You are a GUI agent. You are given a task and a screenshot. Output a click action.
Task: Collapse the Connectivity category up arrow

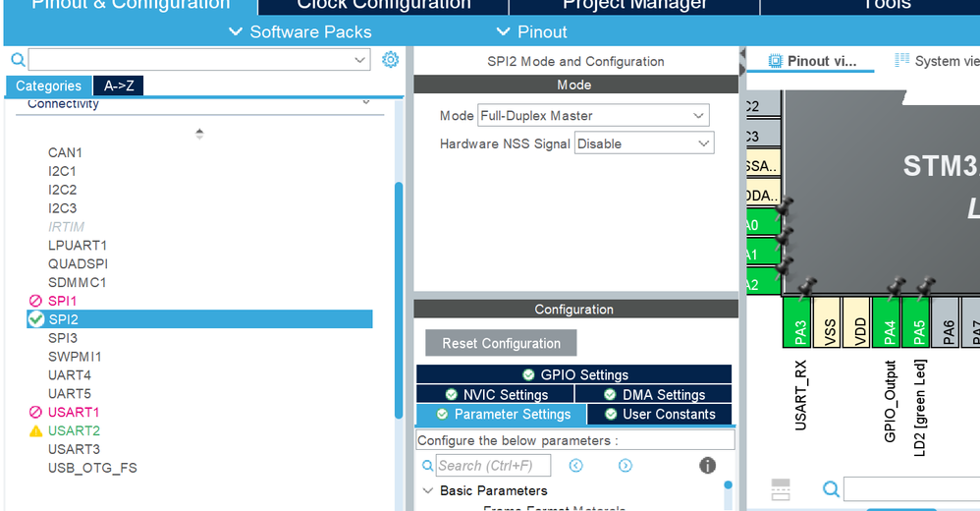(199, 134)
